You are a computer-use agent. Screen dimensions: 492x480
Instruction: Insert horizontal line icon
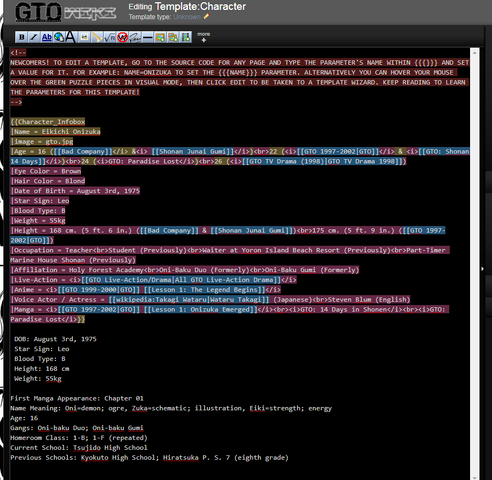click(147, 37)
